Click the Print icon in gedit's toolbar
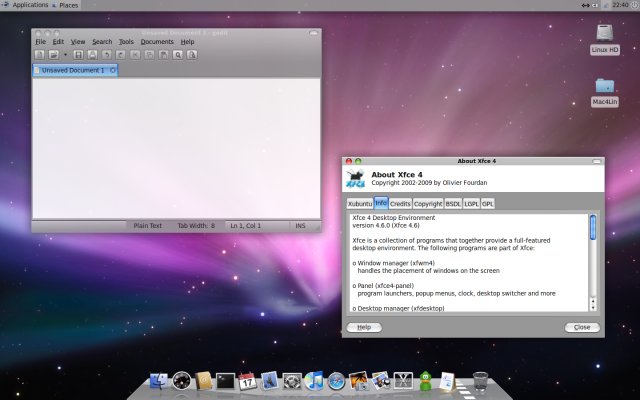The image size is (640, 400). coord(93,54)
